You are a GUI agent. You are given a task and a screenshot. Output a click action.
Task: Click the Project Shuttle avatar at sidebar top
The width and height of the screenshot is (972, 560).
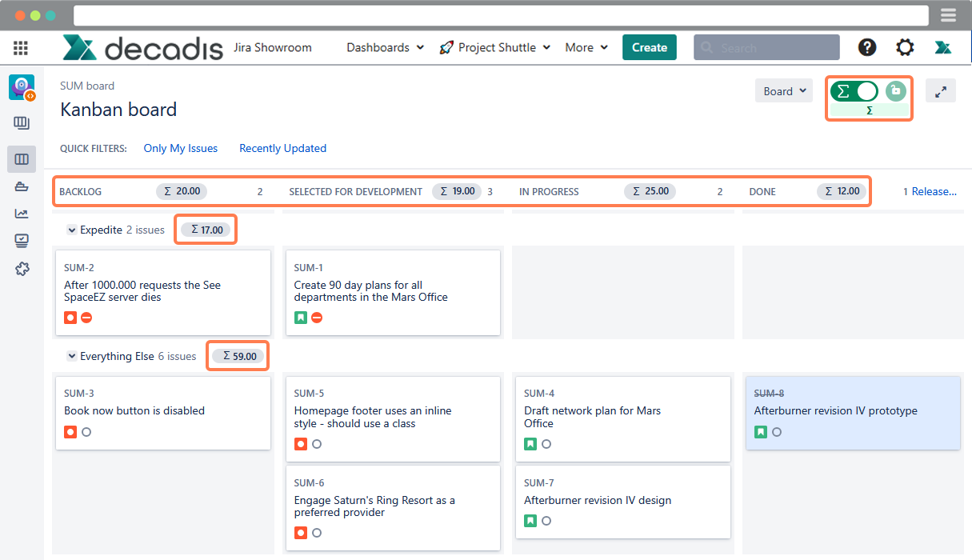click(x=22, y=87)
